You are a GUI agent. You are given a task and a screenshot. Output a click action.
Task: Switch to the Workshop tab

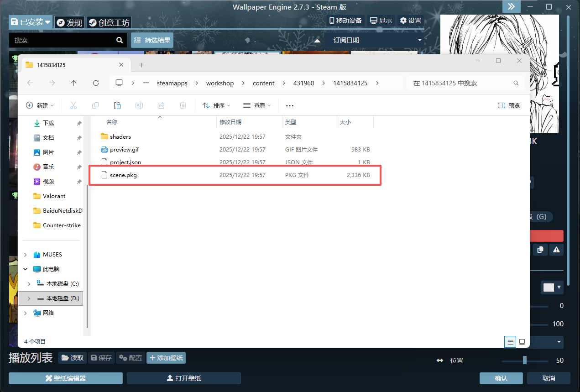tap(109, 23)
